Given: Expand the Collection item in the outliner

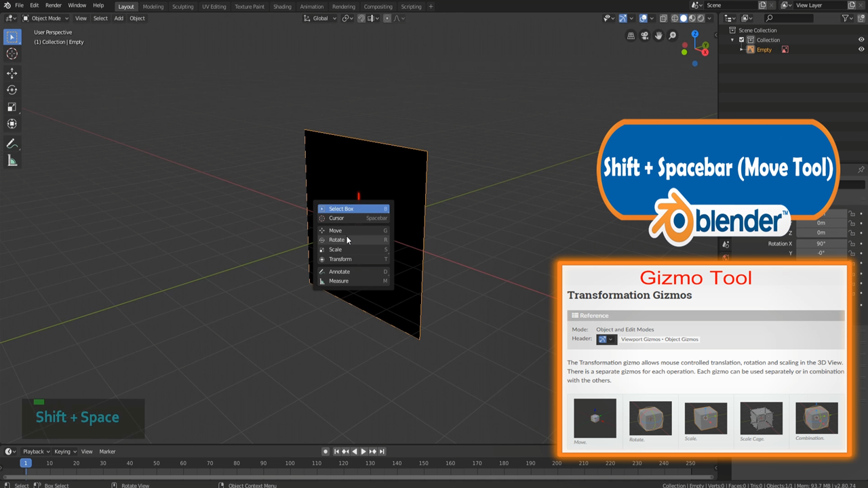Looking at the screenshot, I should tap(732, 39).
